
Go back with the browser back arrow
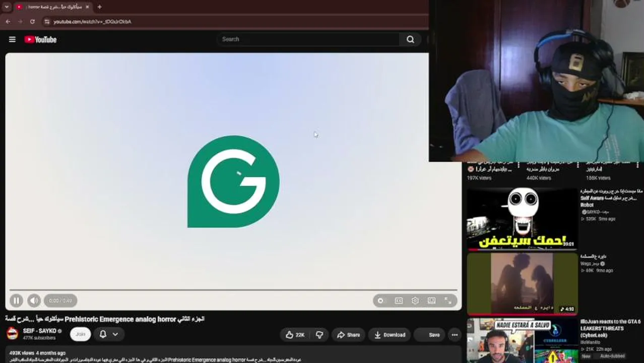pos(8,22)
